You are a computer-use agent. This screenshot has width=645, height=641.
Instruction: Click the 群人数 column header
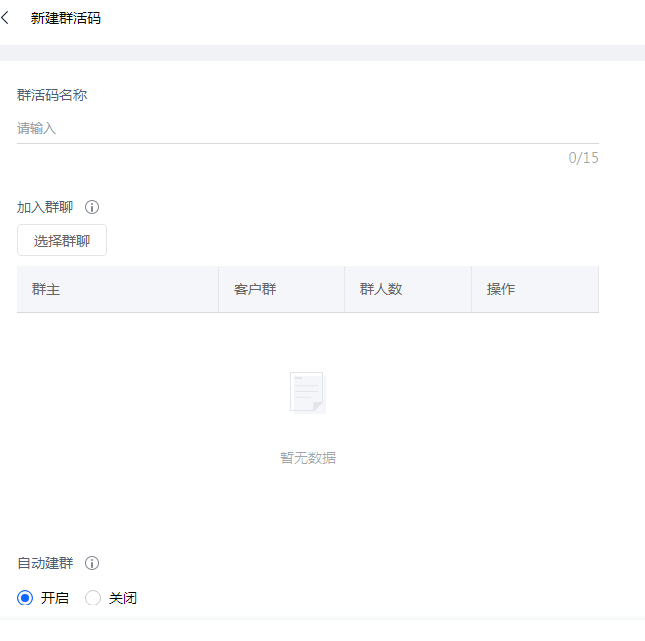pos(381,289)
